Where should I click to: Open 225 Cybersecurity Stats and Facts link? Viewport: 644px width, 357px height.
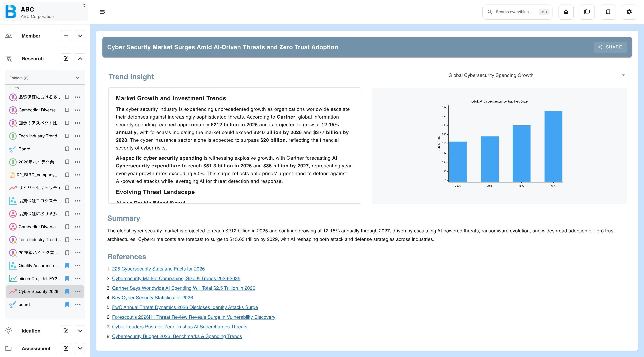(x=158, y=269)
